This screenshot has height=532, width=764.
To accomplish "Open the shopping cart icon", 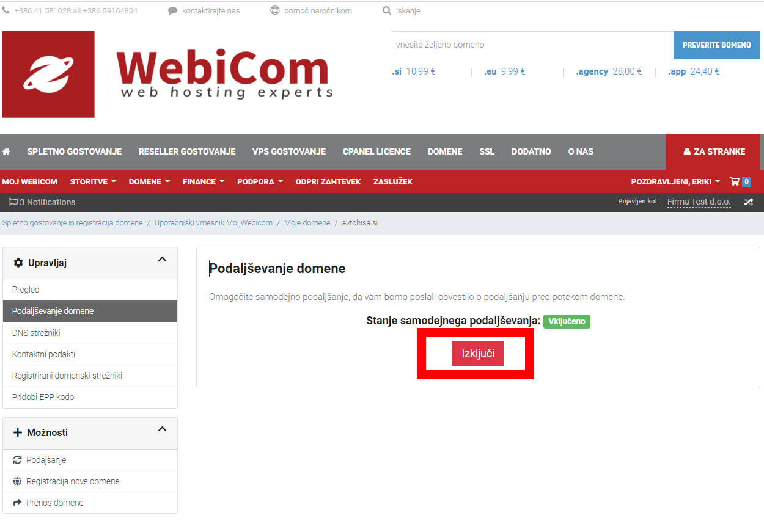I will pyautogui.click(x=735, y=181).
